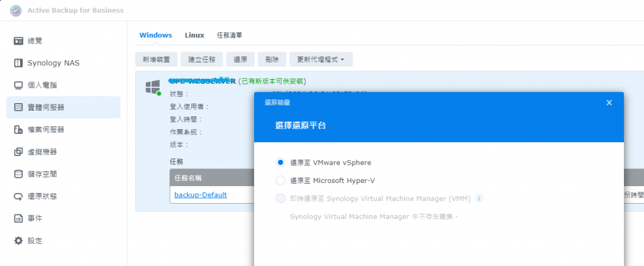Select the Synology Virtual Machine Manager radio option

click(x=280, y=199)
